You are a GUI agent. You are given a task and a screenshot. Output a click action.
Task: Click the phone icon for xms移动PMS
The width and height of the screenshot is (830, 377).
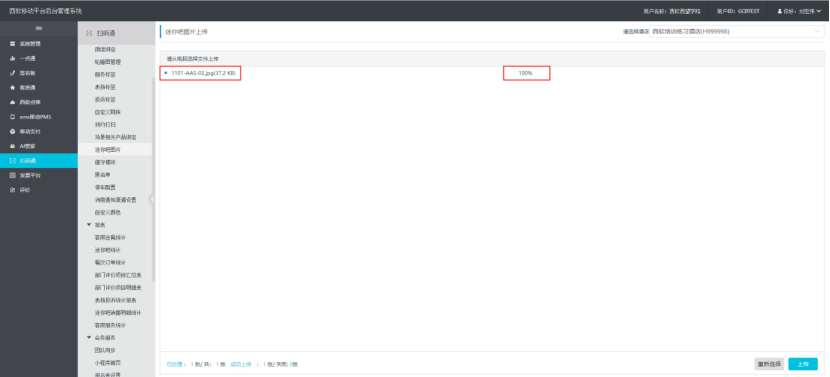[12, 116]
